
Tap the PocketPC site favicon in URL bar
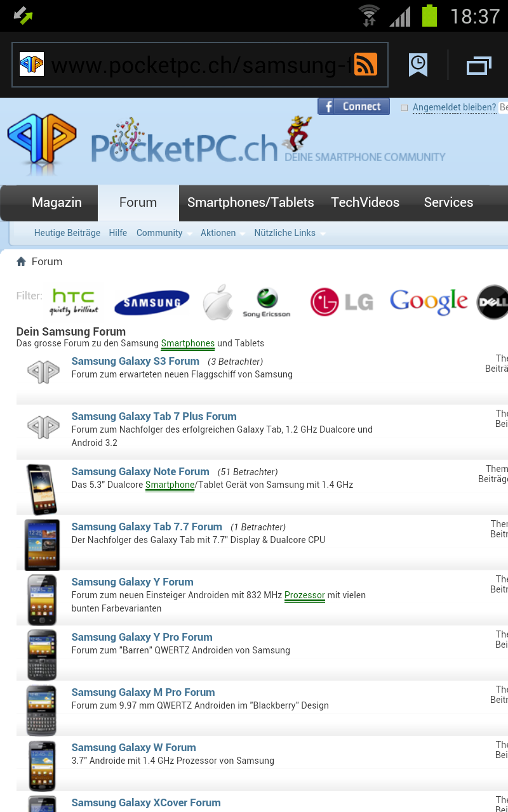[32, 64]
